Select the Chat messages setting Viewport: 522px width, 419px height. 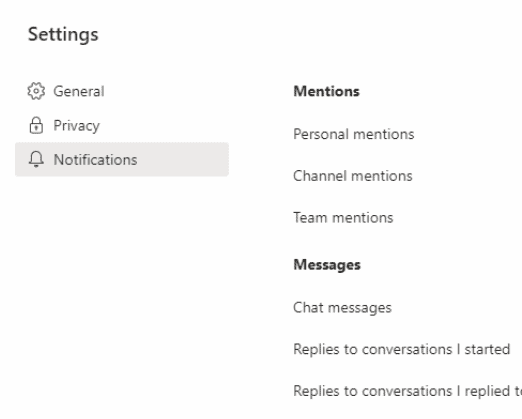(342, 307)
